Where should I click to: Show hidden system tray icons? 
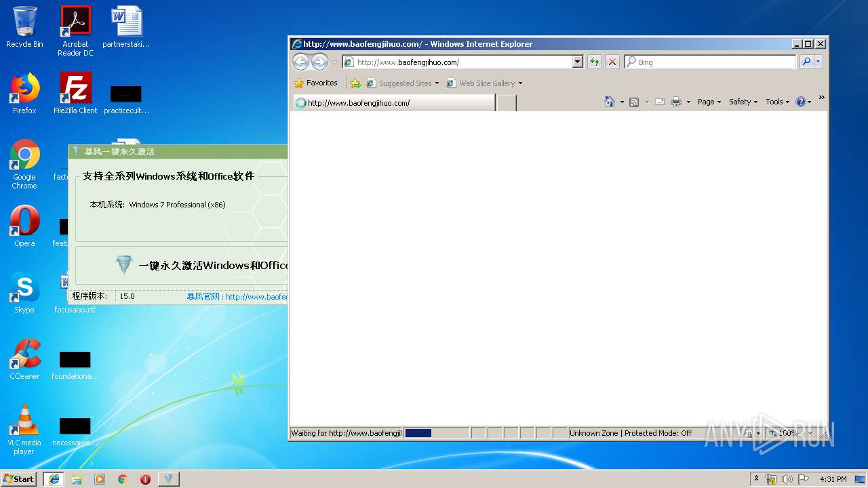tap(756, 479)
